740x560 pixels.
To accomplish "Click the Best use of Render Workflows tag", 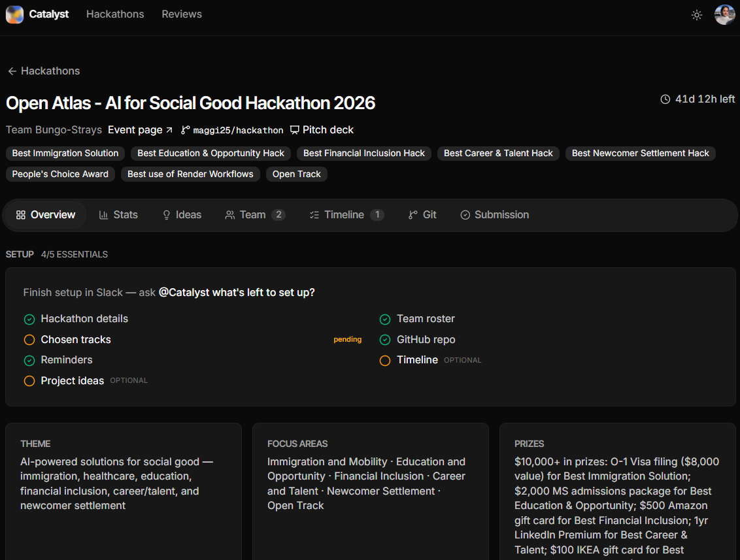I will click(190, 174).
